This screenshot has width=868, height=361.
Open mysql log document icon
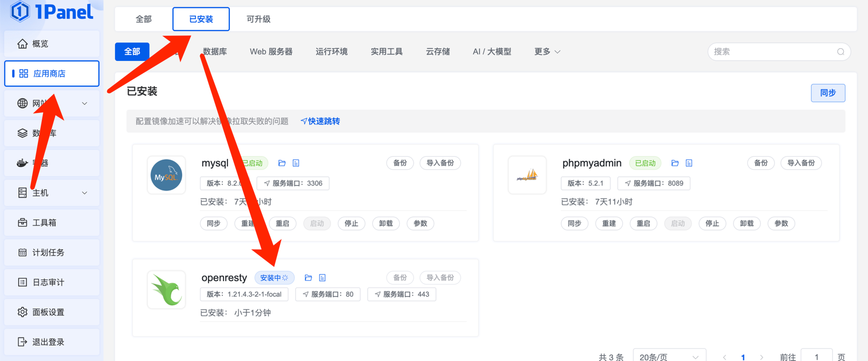click(x=296, y=163)
